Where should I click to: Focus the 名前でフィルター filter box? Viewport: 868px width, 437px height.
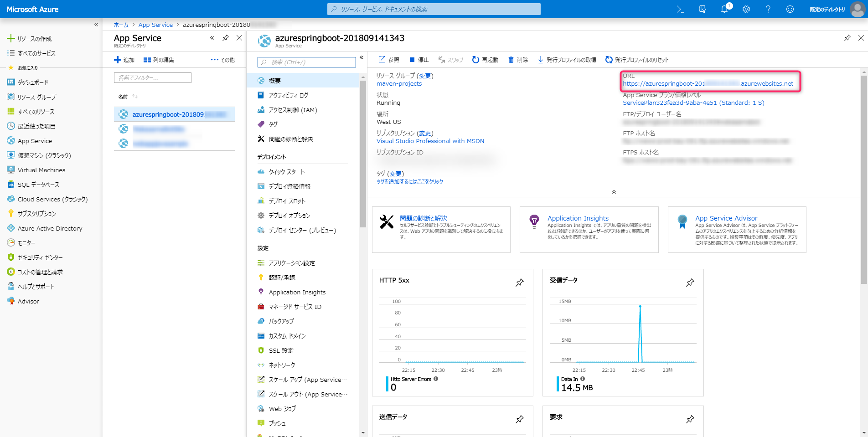pyautogui.click(x=153, y=78)
